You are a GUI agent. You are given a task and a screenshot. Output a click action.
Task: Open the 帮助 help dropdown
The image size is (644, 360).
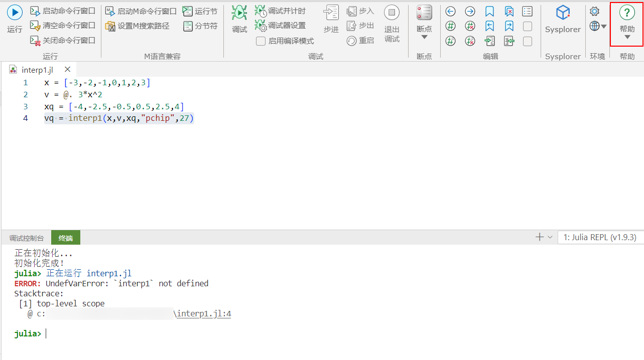[x=627, y=37]
